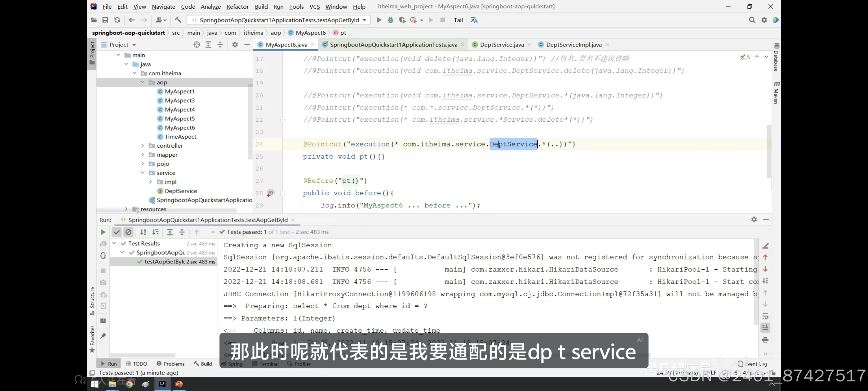Toggle soft-wrap in the console output
Viewport: 868px width, 391px height.
(765, 317)
